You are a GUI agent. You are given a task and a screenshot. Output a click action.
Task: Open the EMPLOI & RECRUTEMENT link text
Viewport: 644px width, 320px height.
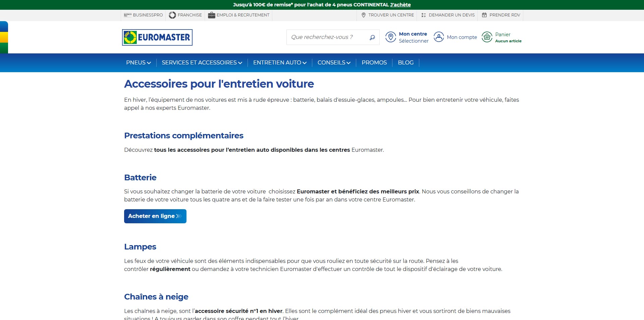pyautogui.click(x=243, y=15)
